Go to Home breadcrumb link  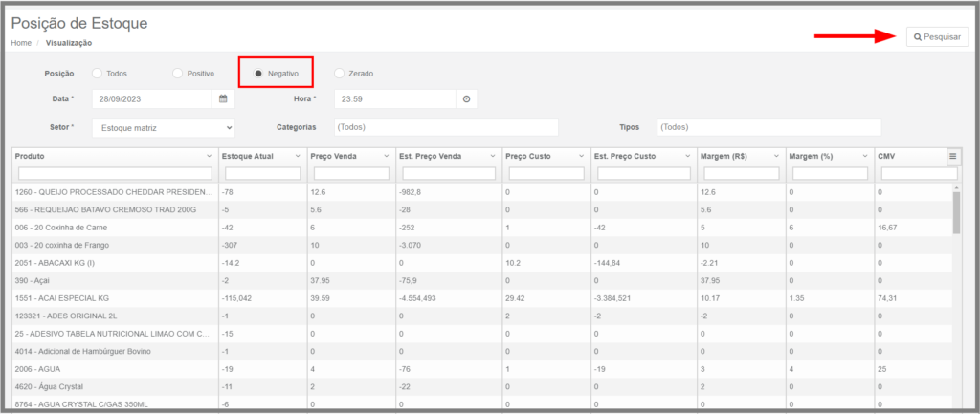click(21, 43)
